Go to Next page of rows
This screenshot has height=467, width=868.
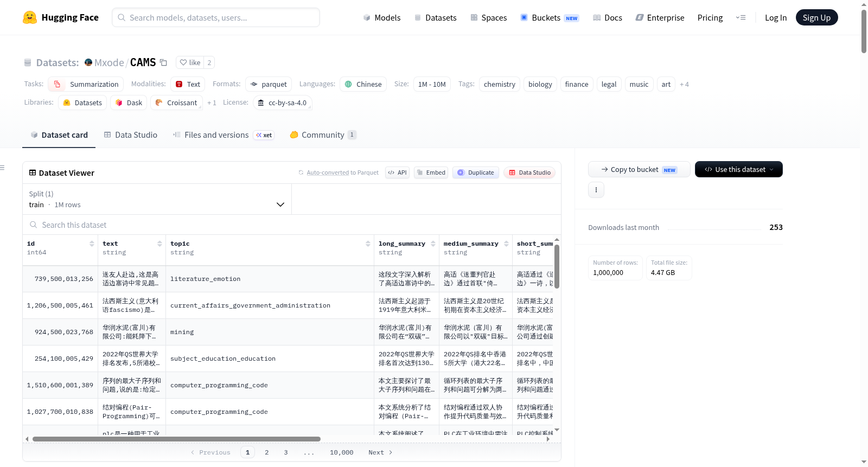(x=380, y=452)
